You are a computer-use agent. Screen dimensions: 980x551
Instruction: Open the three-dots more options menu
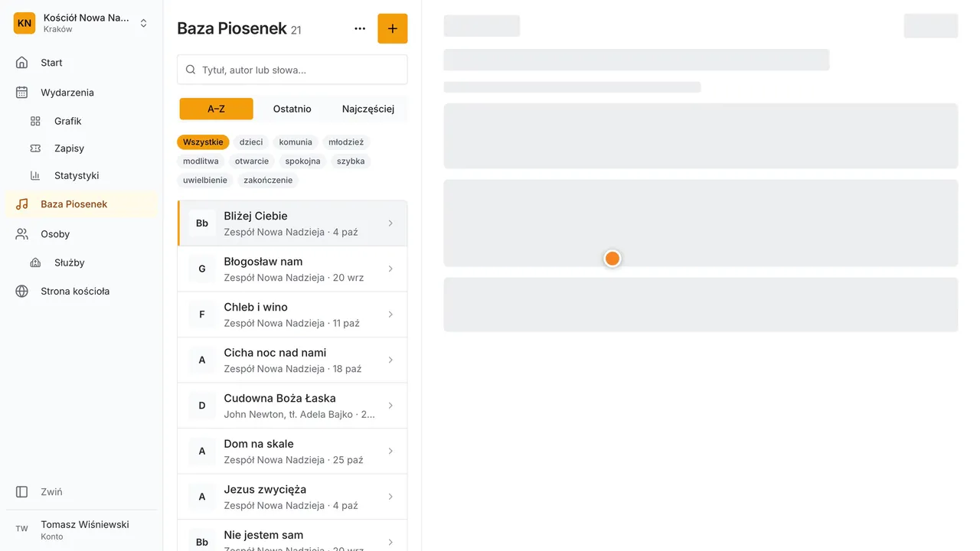click(x=360, y=29)
